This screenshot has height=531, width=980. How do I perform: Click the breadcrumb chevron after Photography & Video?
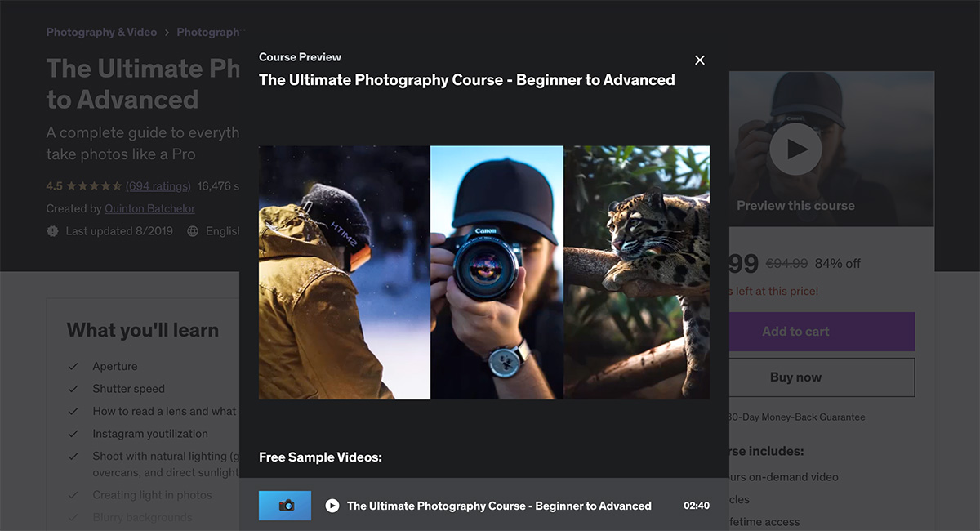point(167,33)
